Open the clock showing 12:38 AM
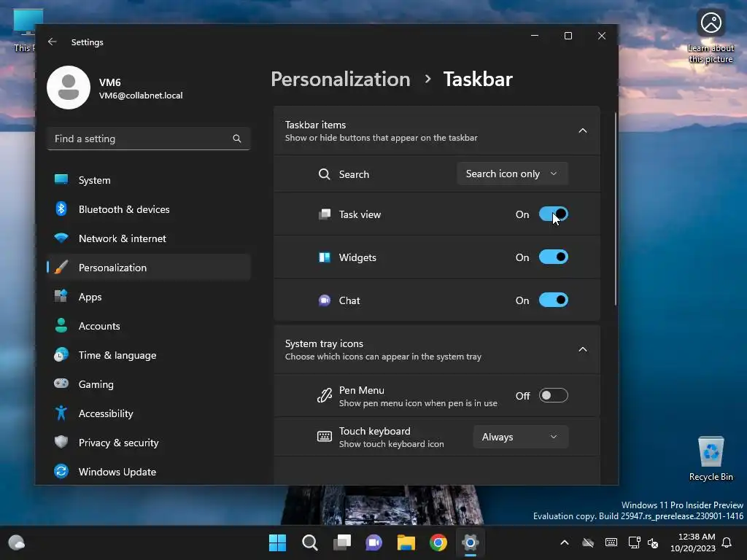Viewport: 747px width, 560px height. tap(693, 542)
